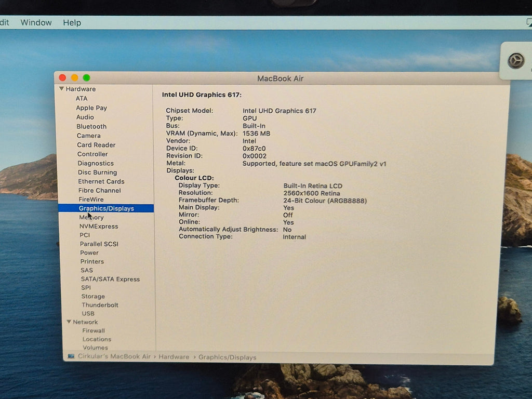
Task: Click the VRAM value 1536 MB
Action: pyautogui.click(x=256, y=134)
